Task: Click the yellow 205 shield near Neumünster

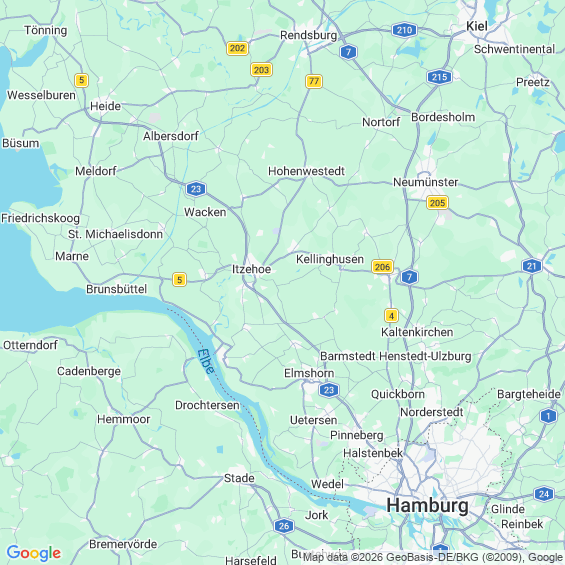Action: click(437, 203)
